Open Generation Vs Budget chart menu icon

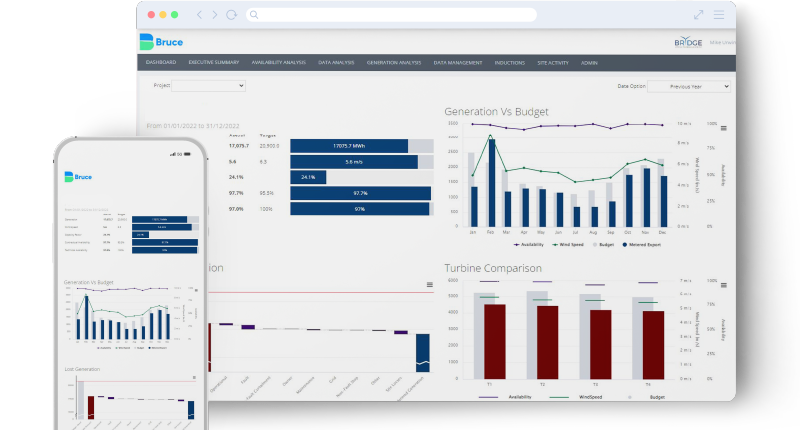(723, 128)
